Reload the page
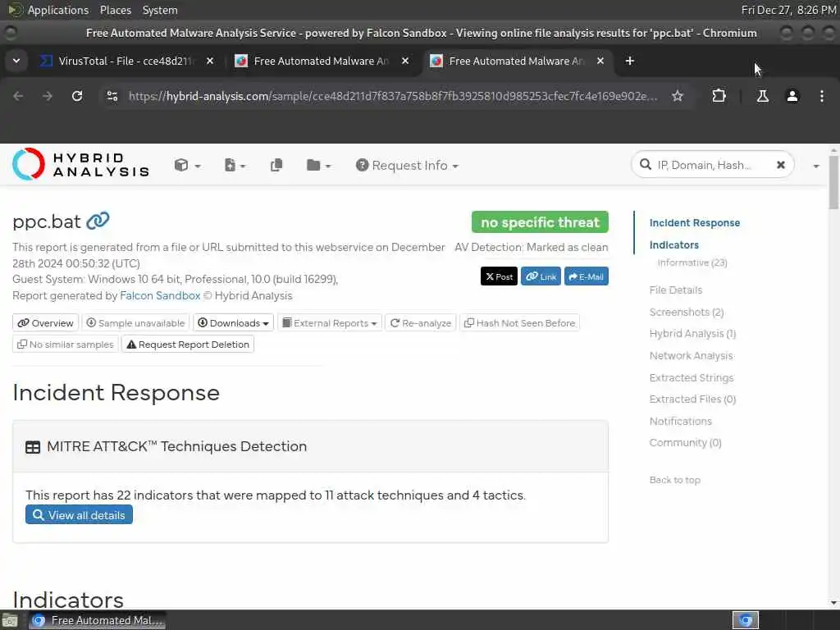The image size is (840, 630). (x=77, y=96)
